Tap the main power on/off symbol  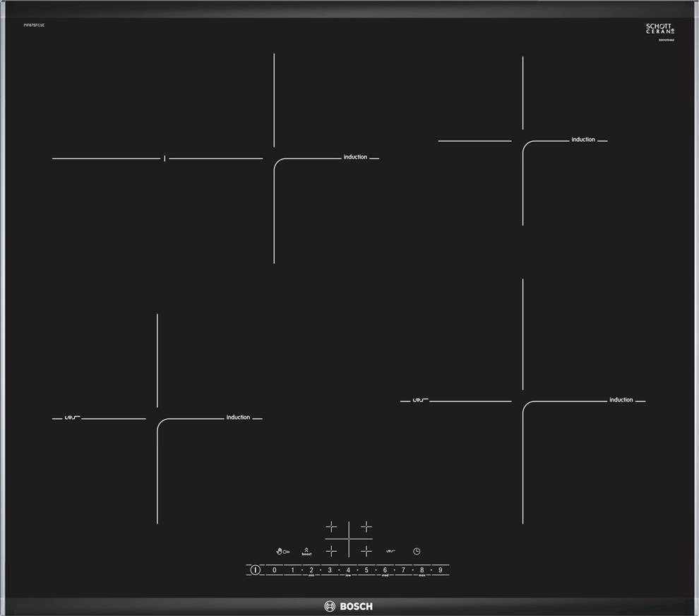(x=255, y=569)
